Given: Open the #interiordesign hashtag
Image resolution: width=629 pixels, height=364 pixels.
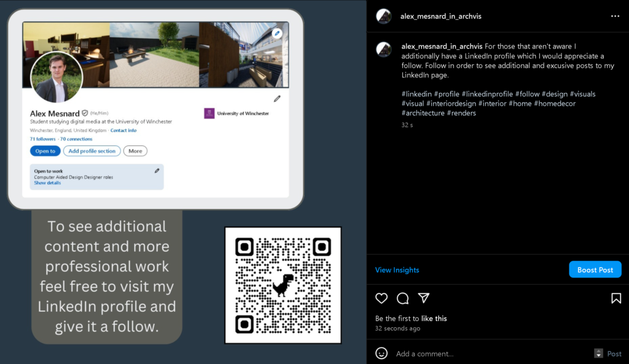Looking at the screenshot, I should tap(451, 104).
